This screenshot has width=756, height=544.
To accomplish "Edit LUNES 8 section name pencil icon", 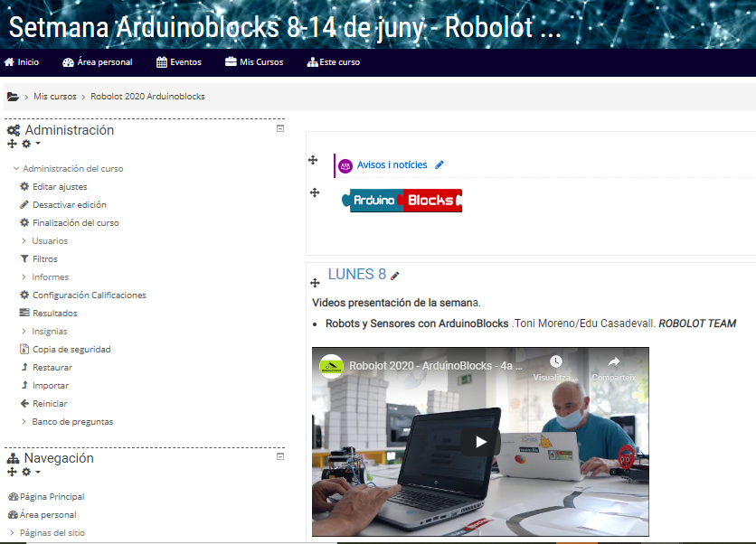I will pyautogui.click(x=395, y=276).
